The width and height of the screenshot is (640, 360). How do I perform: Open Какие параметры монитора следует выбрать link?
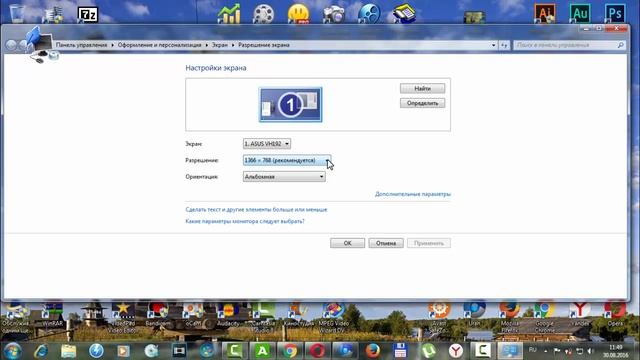245,222
